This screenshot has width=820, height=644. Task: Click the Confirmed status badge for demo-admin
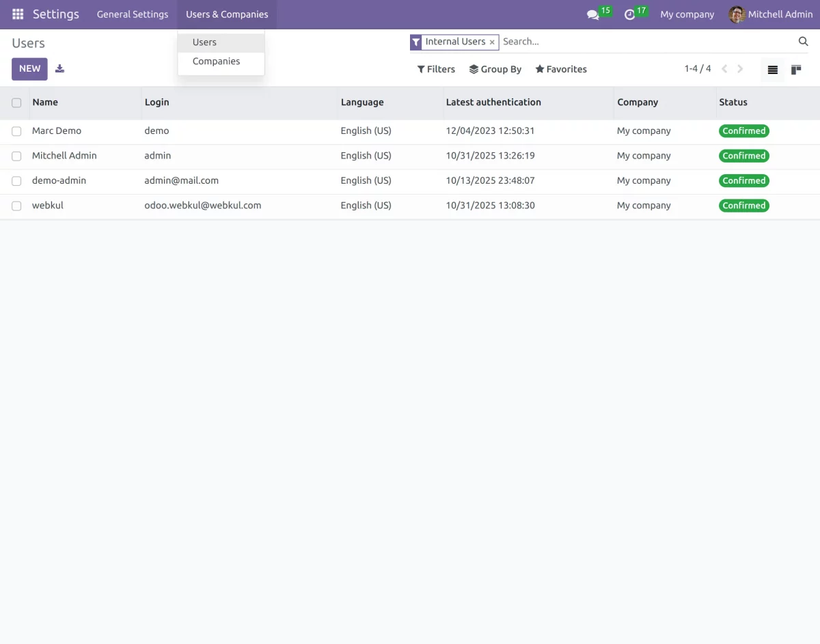click(x=743, y=180)
